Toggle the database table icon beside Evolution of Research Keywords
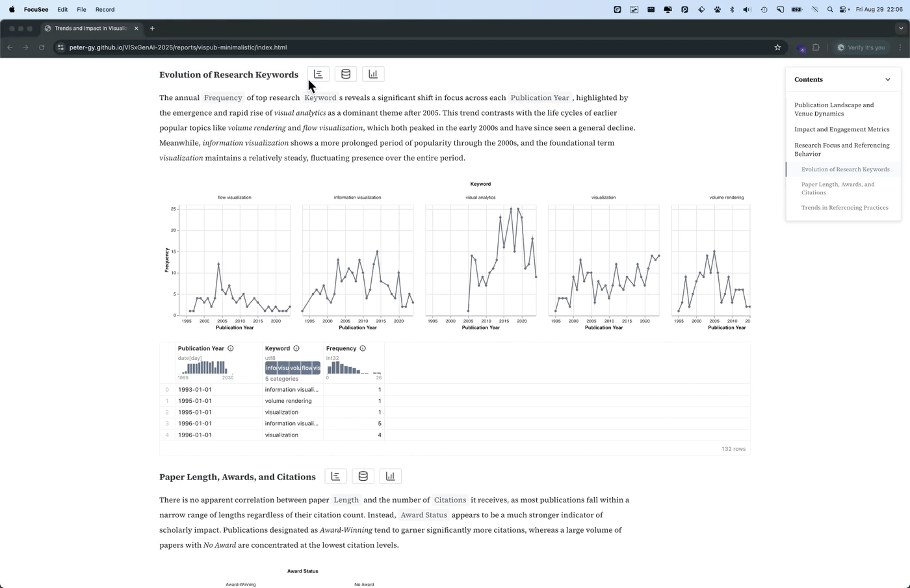Viewport: 910px width, 588px height. (346, 74)
